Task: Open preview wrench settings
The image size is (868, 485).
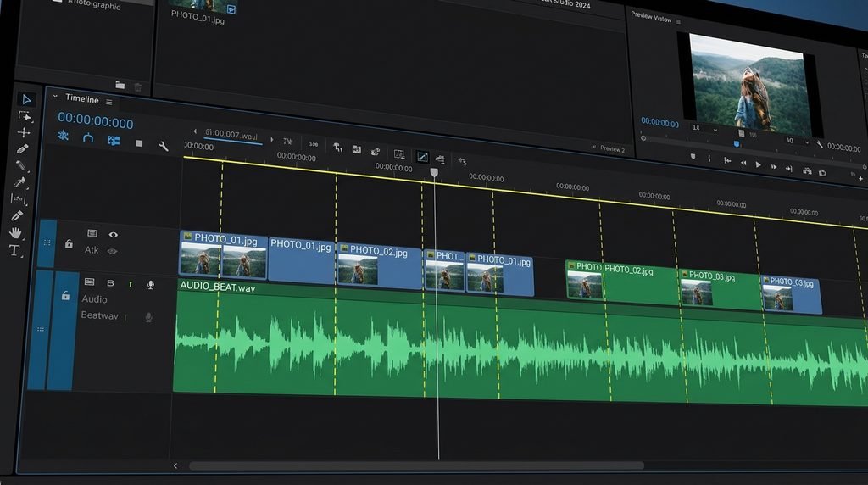Action: pyautogui.click(x=820, y=144)
